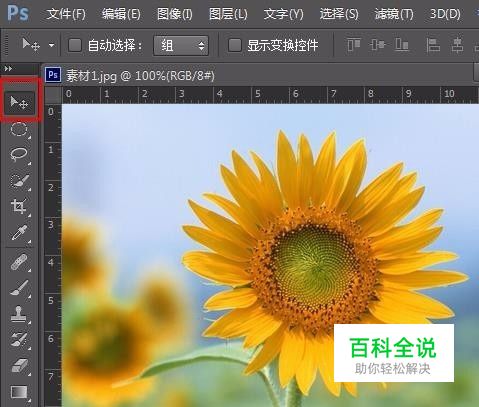Open the 滤镜(T) menu
479x407 pixels.
point(394,14)
